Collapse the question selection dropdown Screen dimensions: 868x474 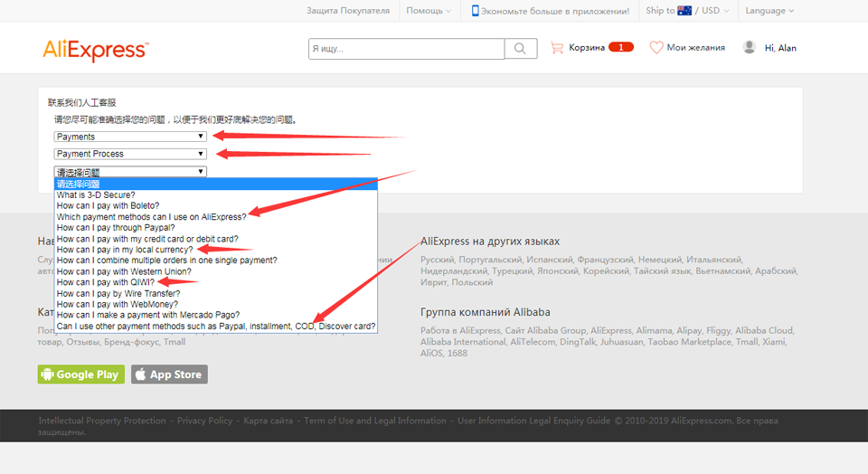tap(130, 172)
